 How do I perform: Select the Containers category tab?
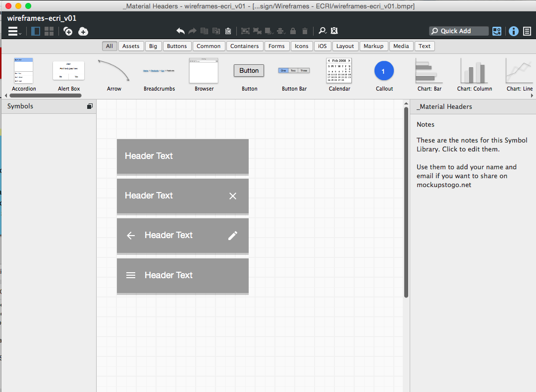(x=244, y=46)
